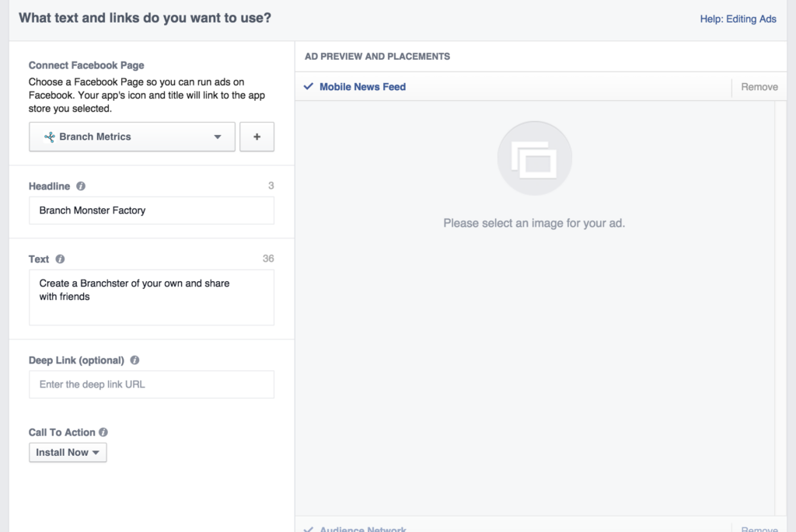Select the Mobile News Feed preview tab
The image size is (796, 532).
[x=362, y=87]
